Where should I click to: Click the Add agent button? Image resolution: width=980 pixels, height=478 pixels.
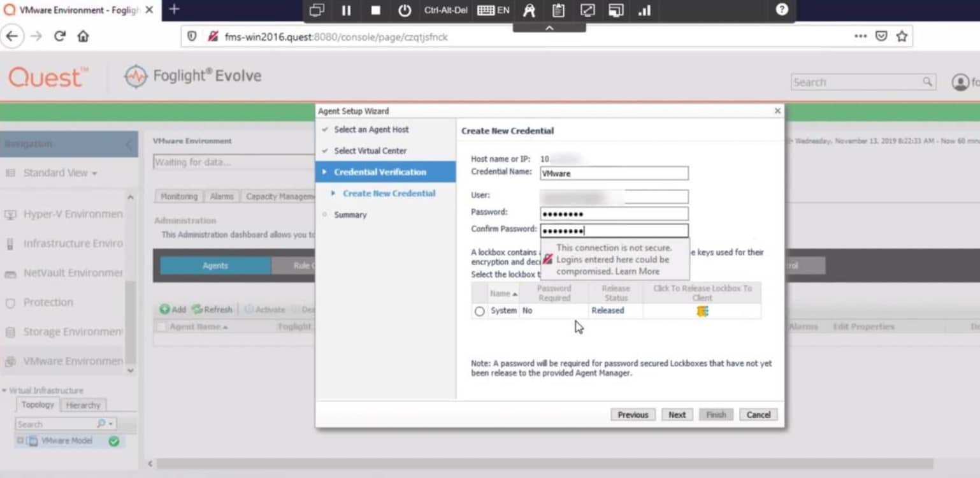coord(173,309)
